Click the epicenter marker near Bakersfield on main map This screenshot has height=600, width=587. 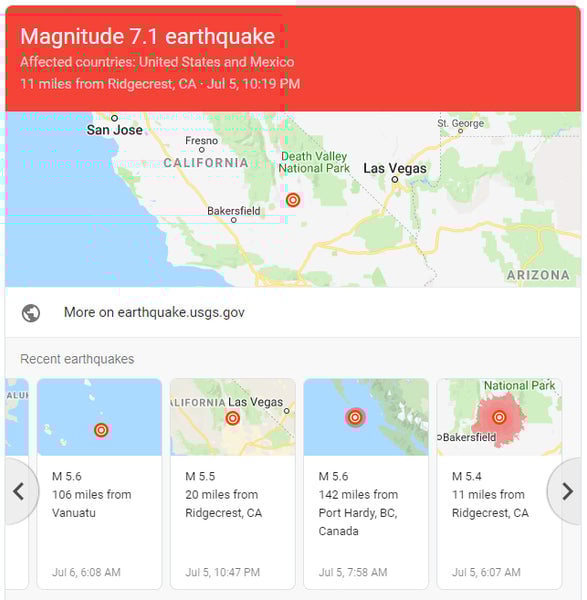[x=293, y=200]
